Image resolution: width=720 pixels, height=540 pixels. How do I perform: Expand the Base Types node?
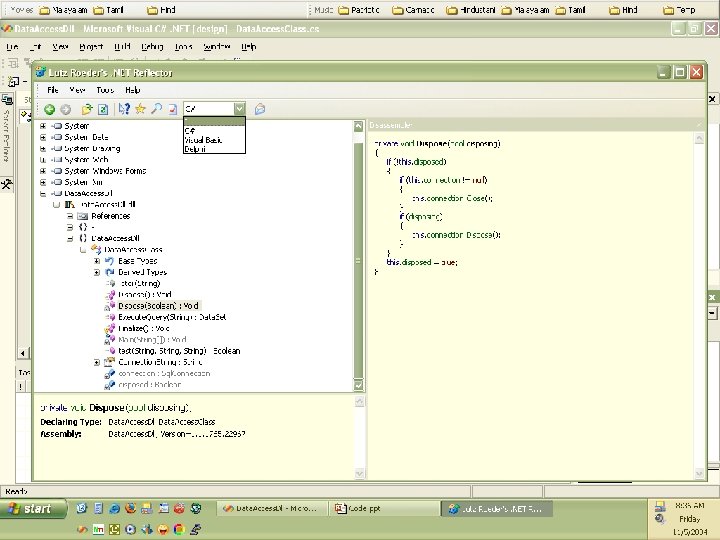(x=97, y=260)
